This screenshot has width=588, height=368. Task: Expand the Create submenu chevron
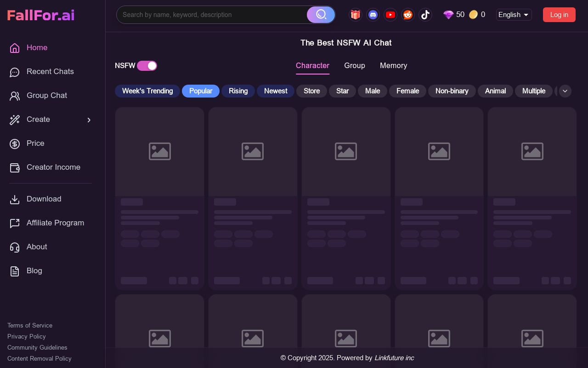click(x=89, y=120)
